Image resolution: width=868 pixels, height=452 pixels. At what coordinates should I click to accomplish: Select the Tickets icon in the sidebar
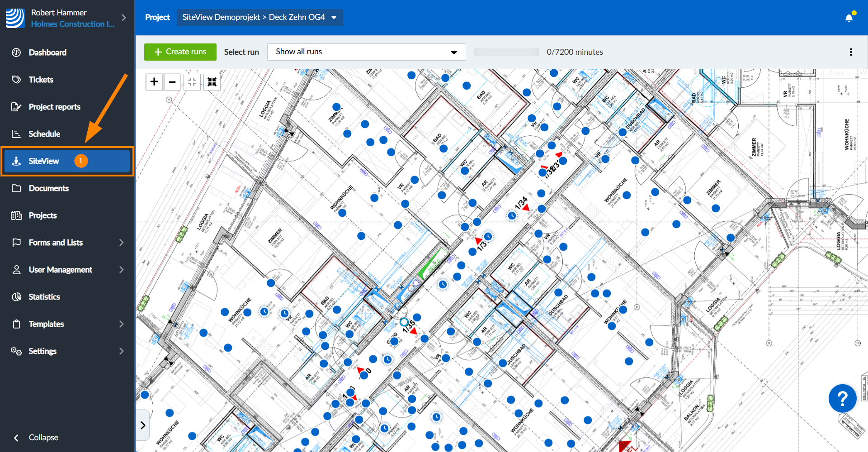(16, 79)
